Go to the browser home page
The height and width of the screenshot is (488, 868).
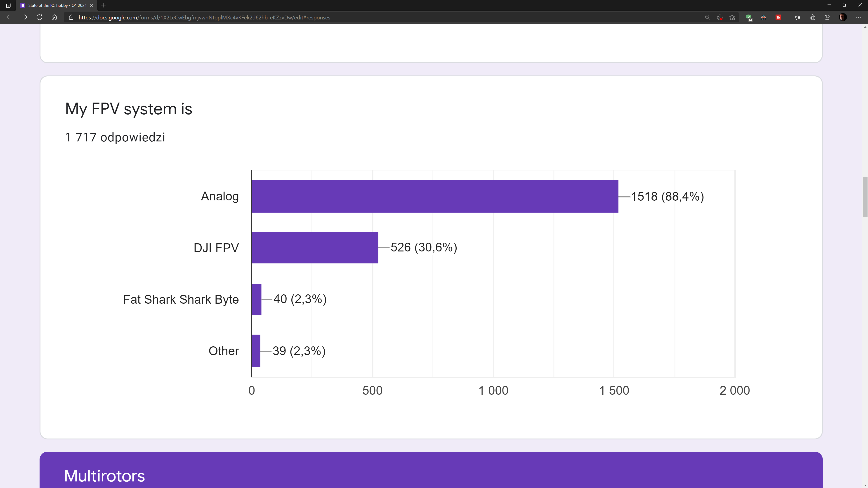tap(54, 17)
